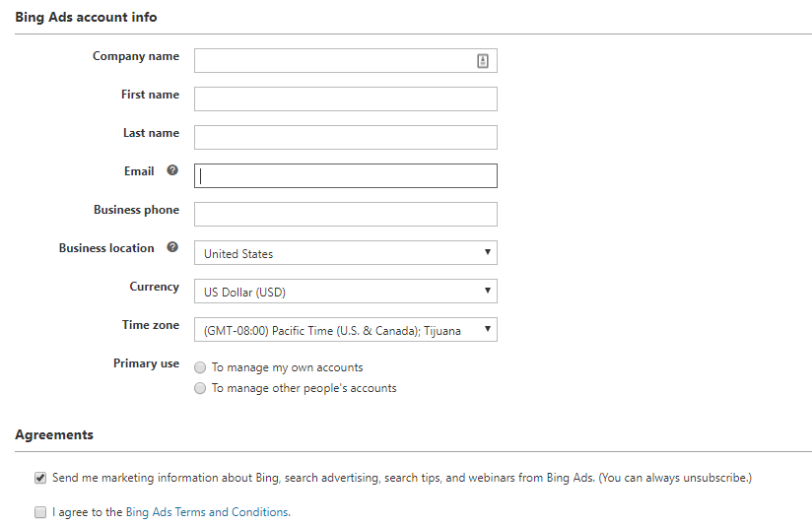Click the Business location dropdown arrow
812x525 pixels.
488,252
